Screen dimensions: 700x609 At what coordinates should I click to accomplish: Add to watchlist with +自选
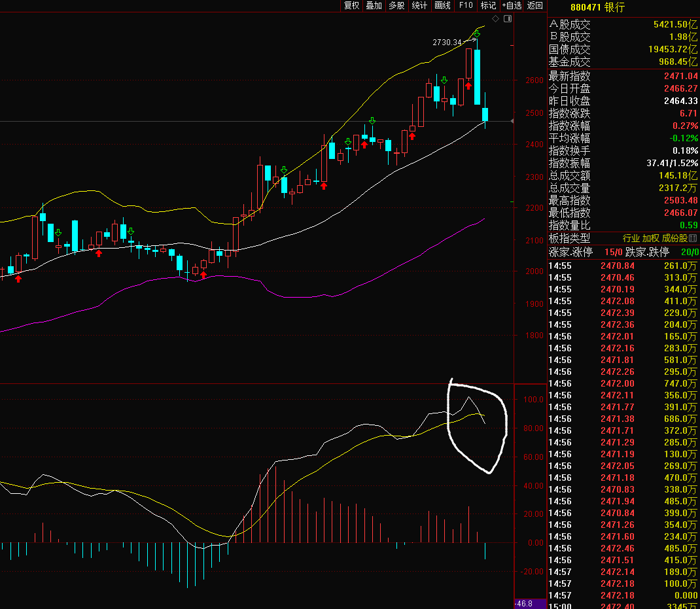click(512, 5)
